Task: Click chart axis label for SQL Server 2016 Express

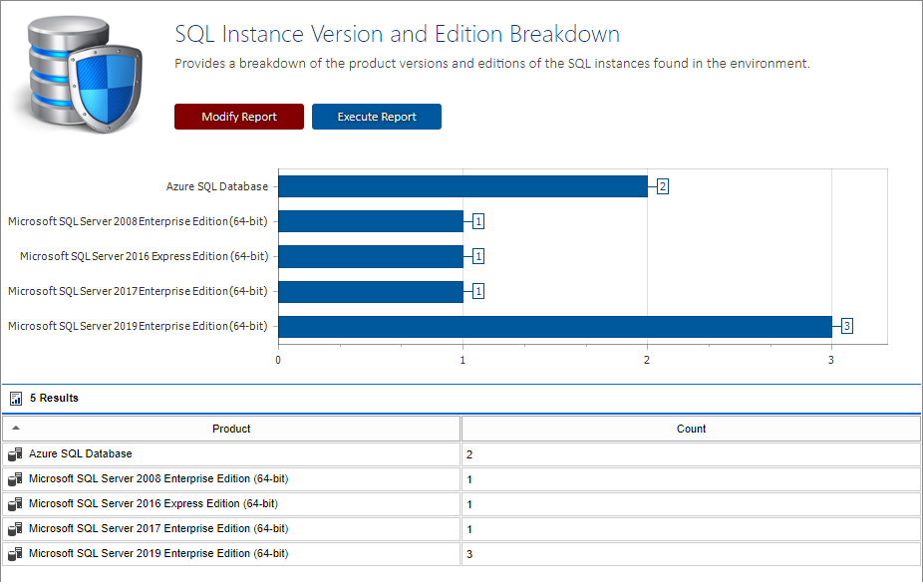Action: coord(145,256)
